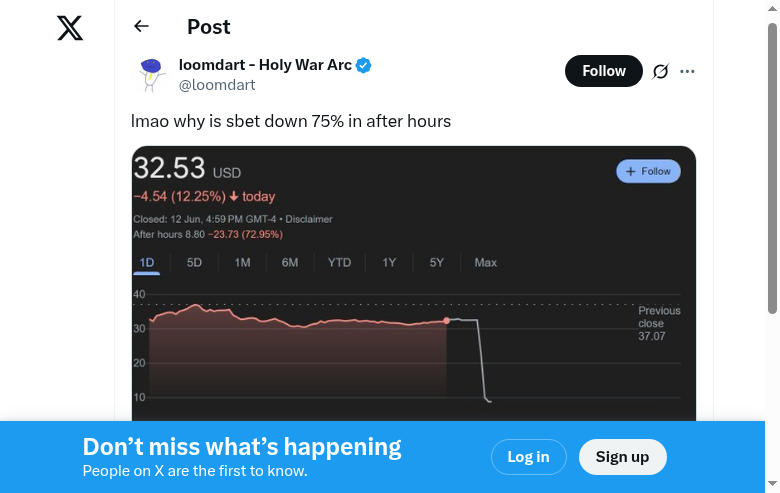Select the 5D chart range tab

point(194,263)
